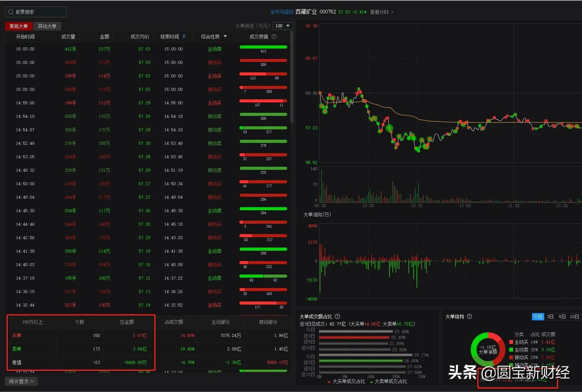Select the 3日 tab in 大单结构
This screenshot has width=582, height=392.
(x=550, y=317)
